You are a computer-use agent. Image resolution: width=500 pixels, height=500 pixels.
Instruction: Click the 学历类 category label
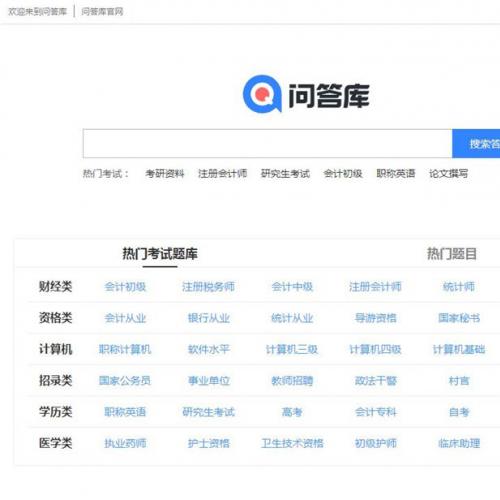click(x=55, y=412)
